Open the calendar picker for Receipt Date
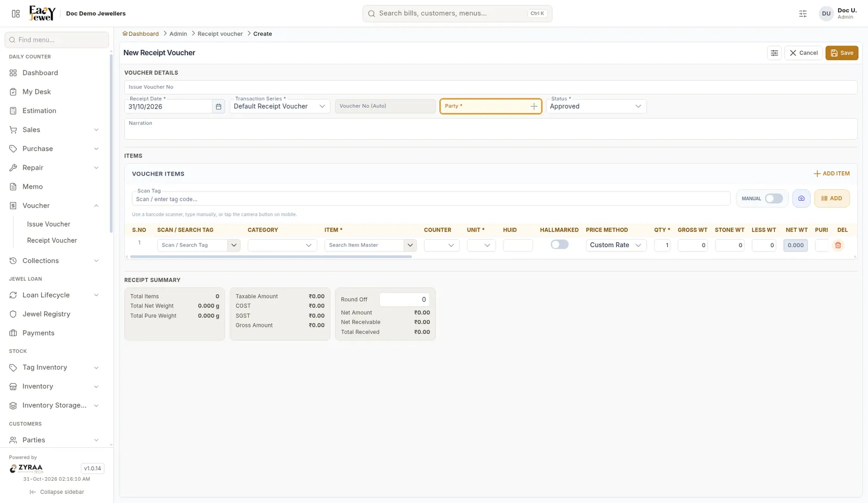 tap(218, 107)
